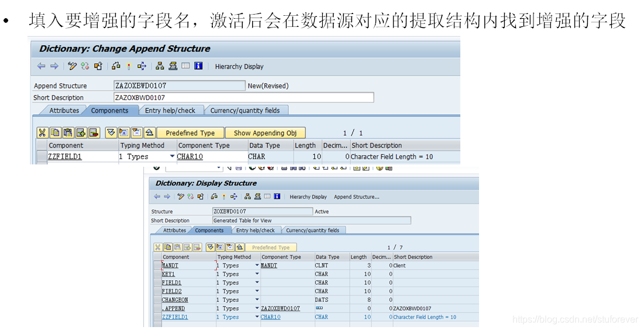The width and height of the screenshot is (644, 330).
Task: Copy icon in Display Structure components toolbar
Action: (x=167, y=247)
